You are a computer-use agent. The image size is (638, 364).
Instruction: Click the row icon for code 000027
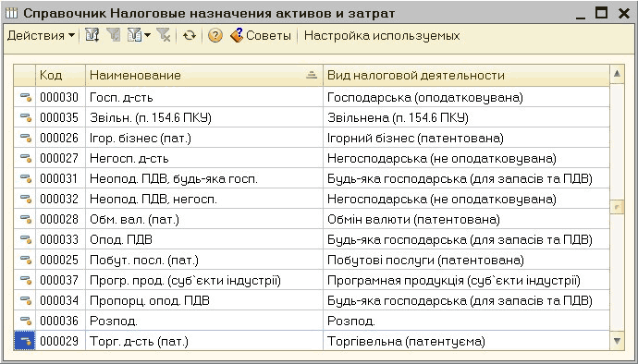26,158
